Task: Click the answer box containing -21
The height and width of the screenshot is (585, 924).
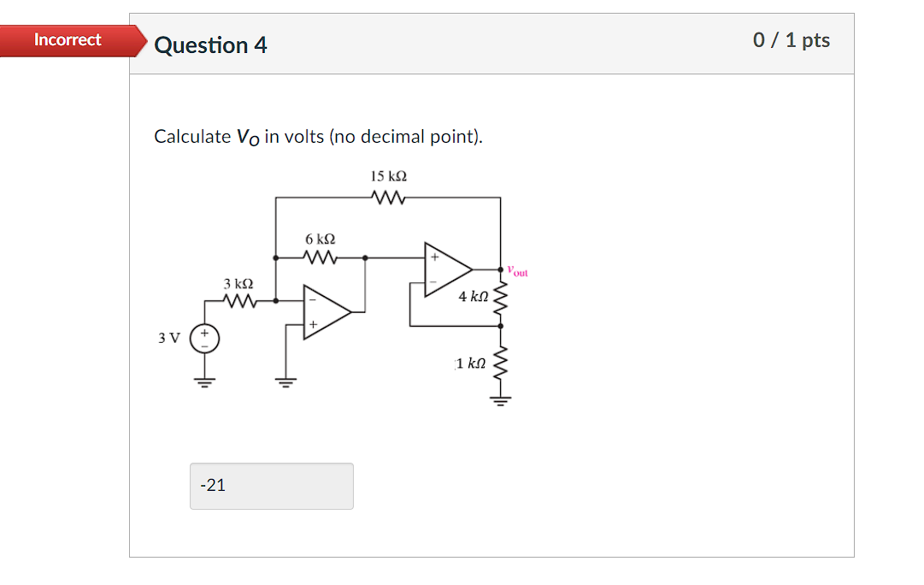Action: tap(271, 486)
